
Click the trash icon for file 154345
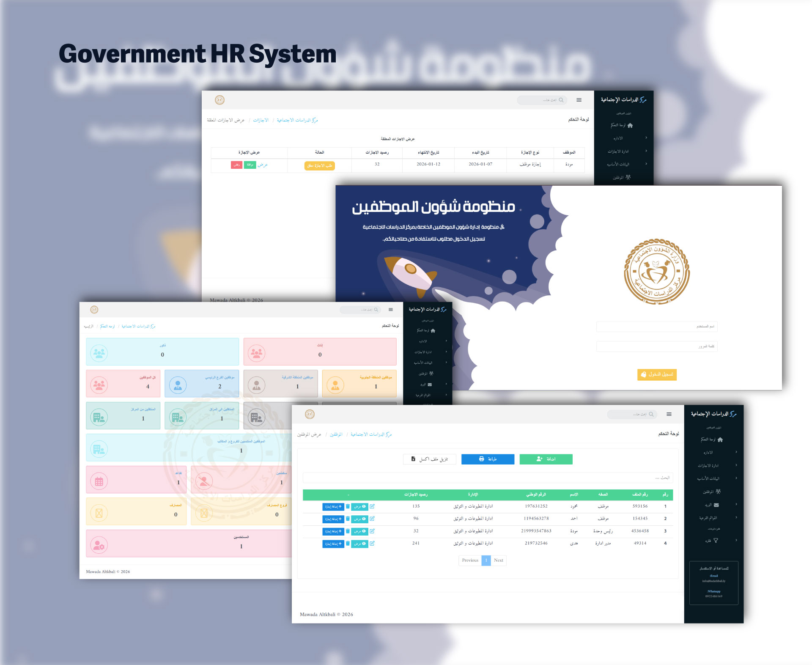click(348, 519)
